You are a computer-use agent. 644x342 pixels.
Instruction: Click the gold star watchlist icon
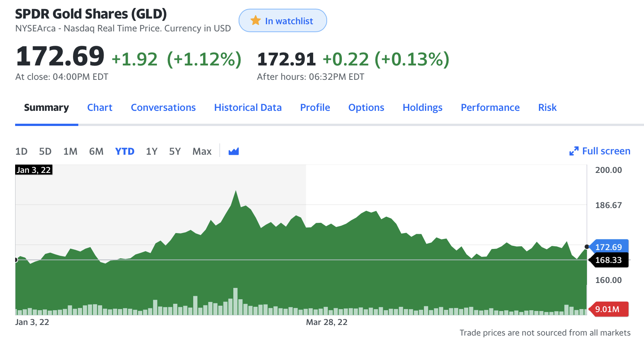click(256, 20)
